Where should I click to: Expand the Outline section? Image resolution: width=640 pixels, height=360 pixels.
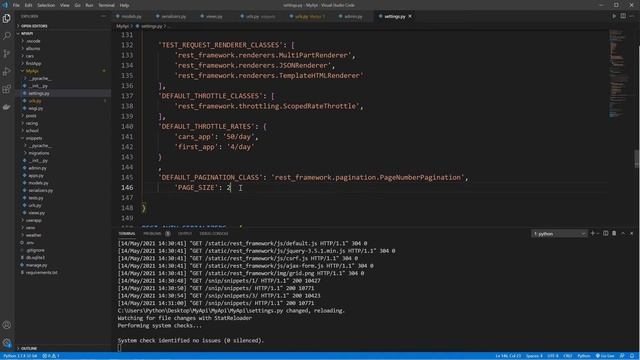click(29, 349)
